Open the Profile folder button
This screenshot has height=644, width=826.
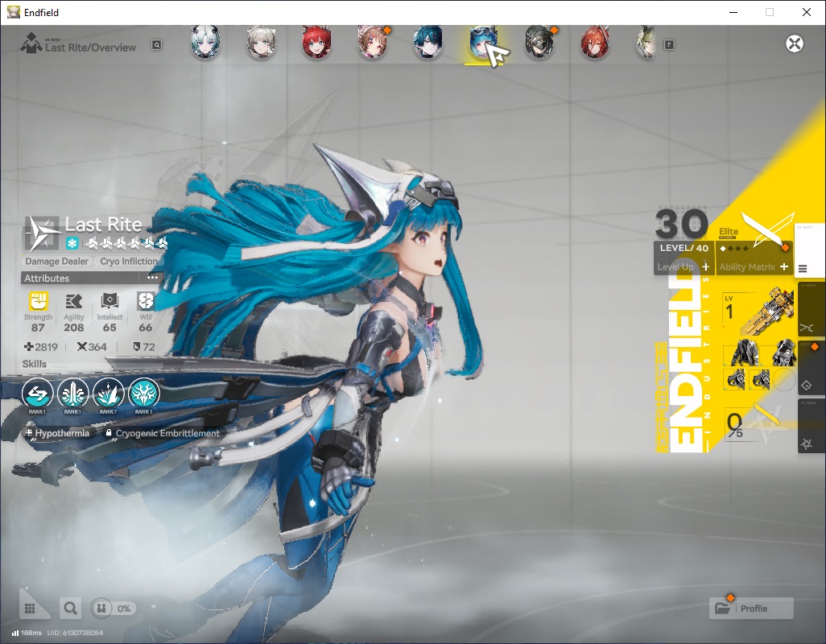751,609
